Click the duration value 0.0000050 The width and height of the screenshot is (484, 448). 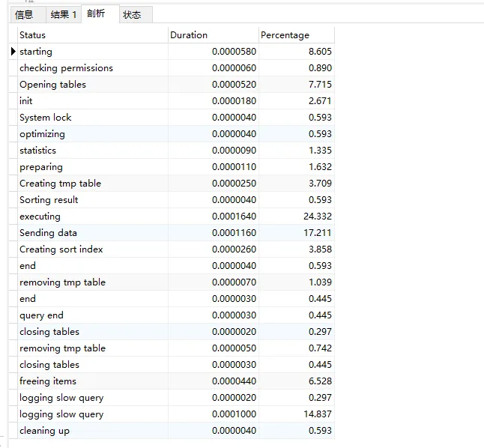pos(234,348)
